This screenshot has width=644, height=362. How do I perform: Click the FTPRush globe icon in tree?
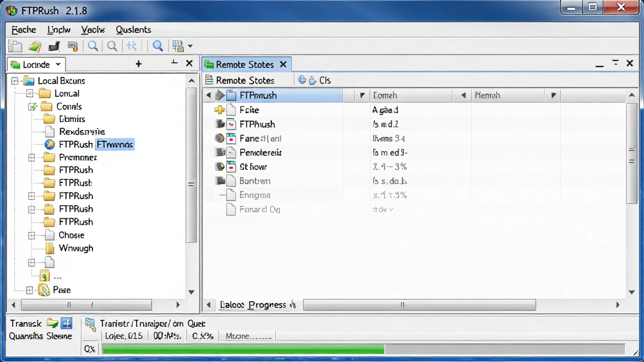pos(50,145)
